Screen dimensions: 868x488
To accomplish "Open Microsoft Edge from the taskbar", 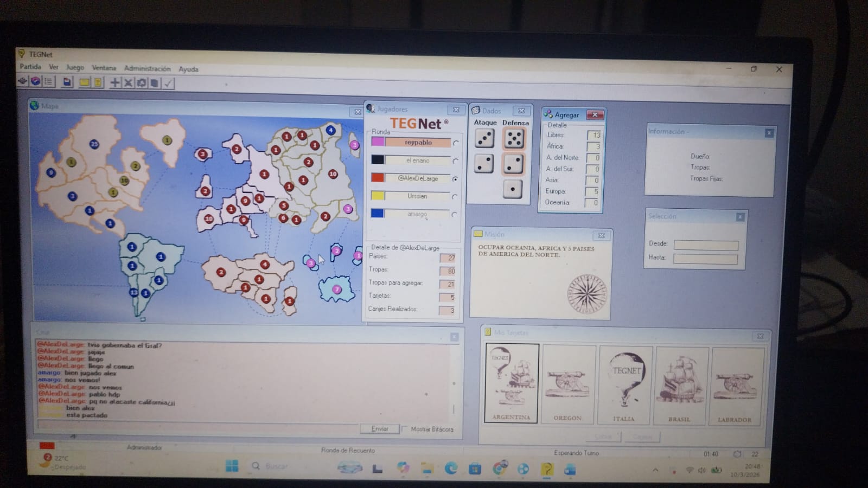I will click(451, 468).
